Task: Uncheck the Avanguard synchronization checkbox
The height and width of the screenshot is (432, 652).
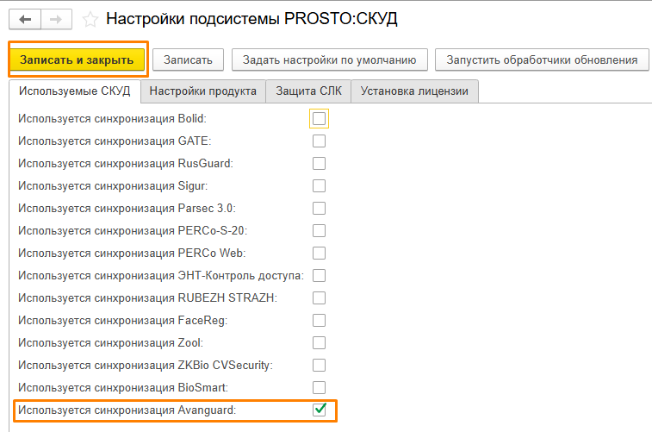Action: coord(319,410)
